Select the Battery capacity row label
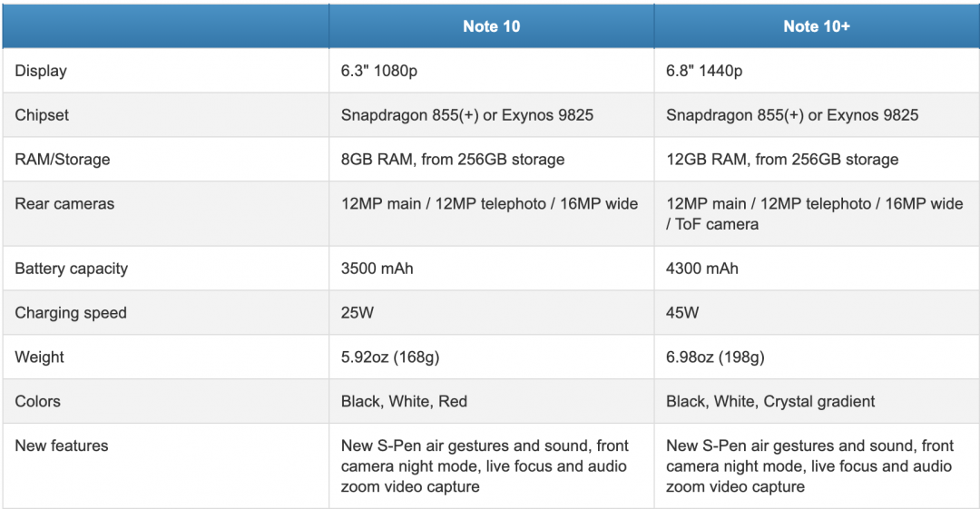 [71, 269]
